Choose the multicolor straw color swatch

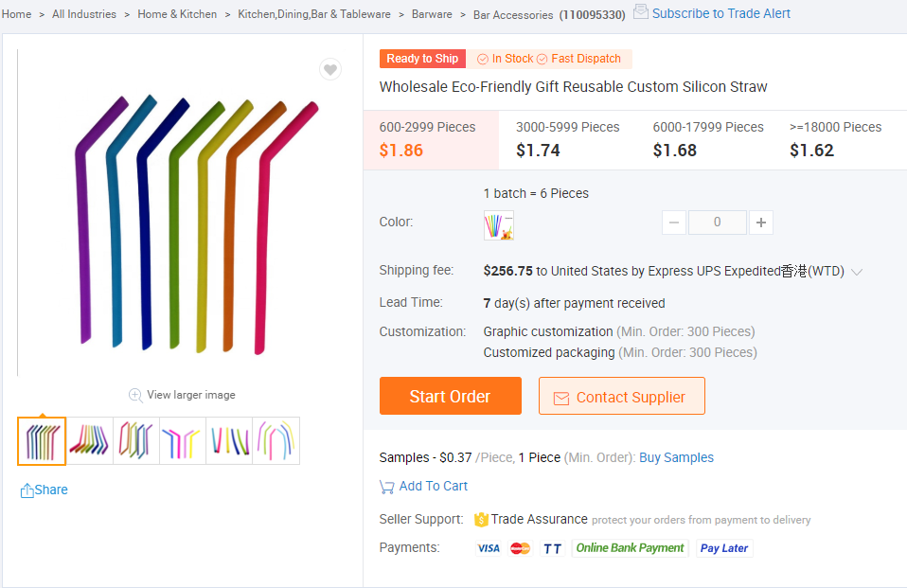(x=498, y=225)
